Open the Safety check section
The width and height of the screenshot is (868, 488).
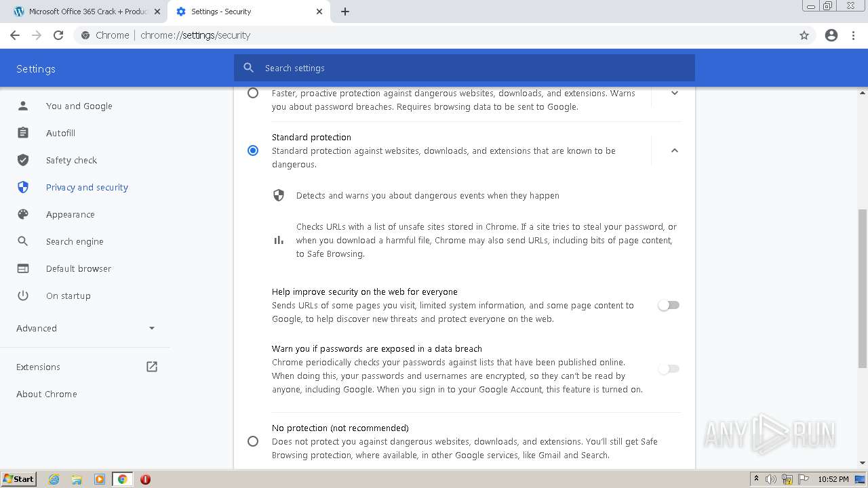[x=71, y=160]
